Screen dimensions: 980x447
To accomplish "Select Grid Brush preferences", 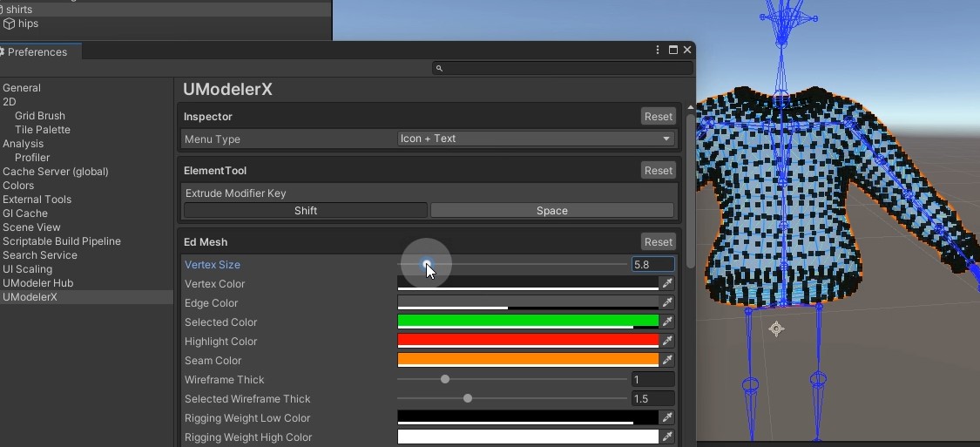I will coord(40,116).
